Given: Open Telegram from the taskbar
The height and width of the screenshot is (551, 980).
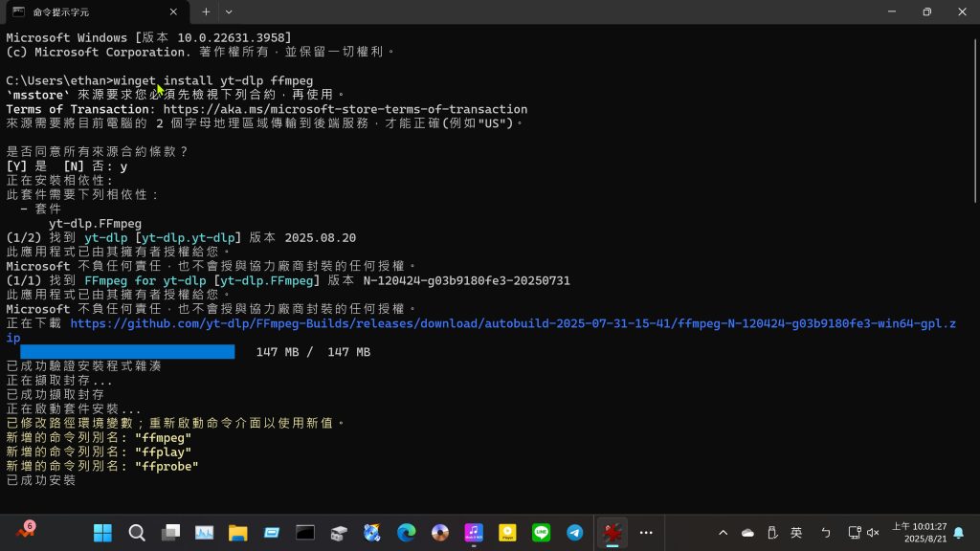Looking at the screenshot, I should [574, 533].
